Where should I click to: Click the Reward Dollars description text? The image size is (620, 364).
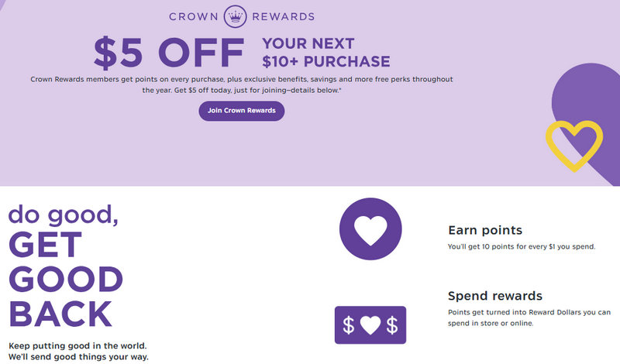529,318
